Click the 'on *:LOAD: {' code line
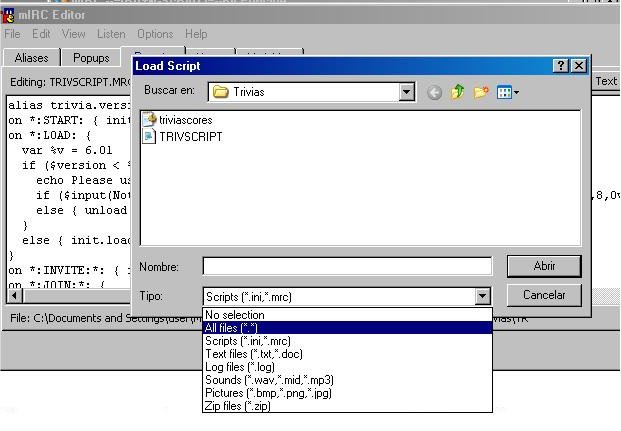This screenshot has height=431, width=621. [50, 135]
